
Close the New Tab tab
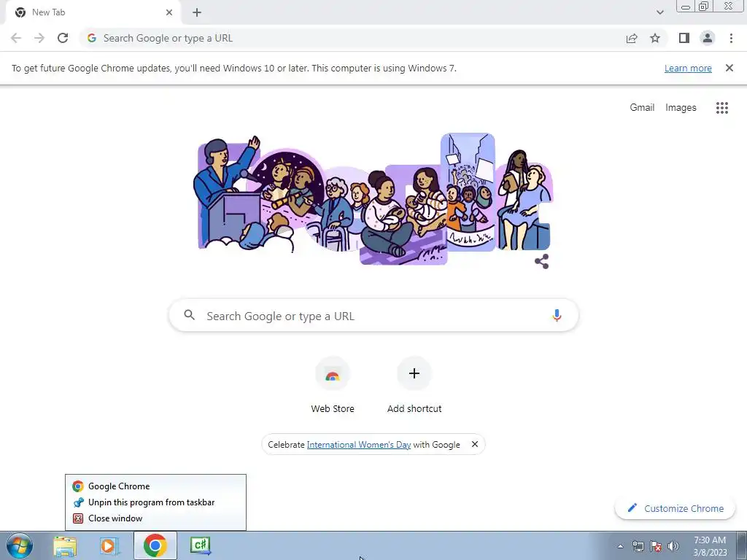[169, 12]
